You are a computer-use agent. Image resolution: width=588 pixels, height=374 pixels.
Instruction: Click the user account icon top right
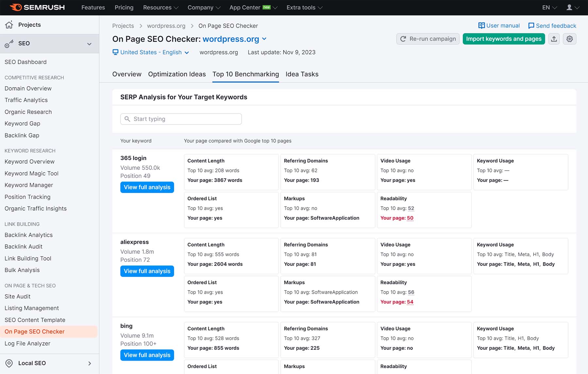[x=570, y=7]
